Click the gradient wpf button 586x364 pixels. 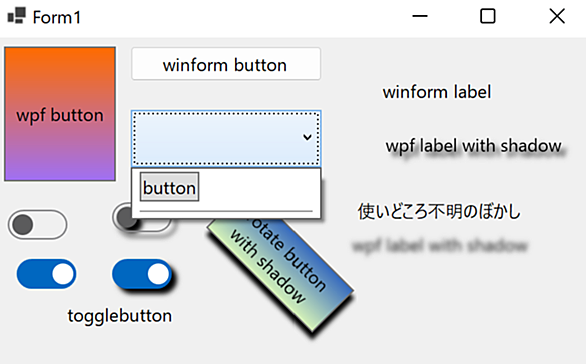[x=60, y=114]
